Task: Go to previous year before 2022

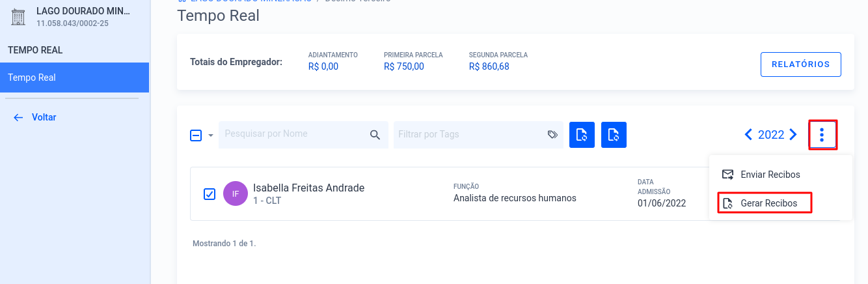Action: click(x=748, y=135)
